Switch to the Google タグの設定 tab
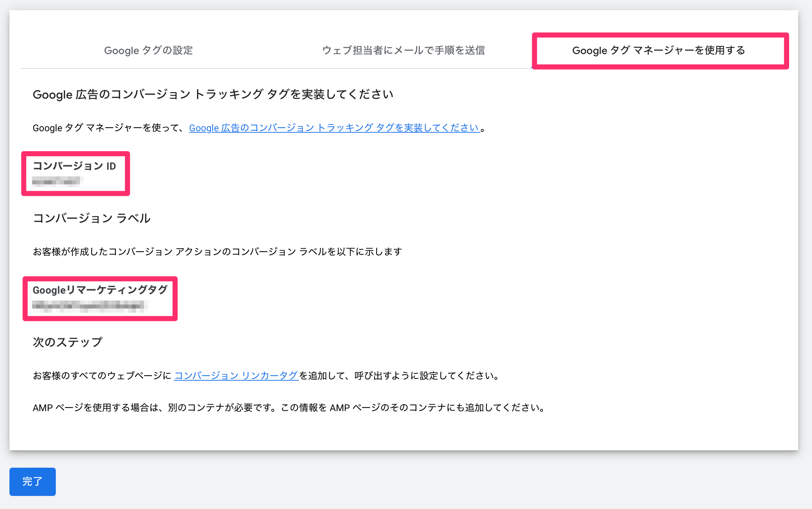 pos(148,50)
